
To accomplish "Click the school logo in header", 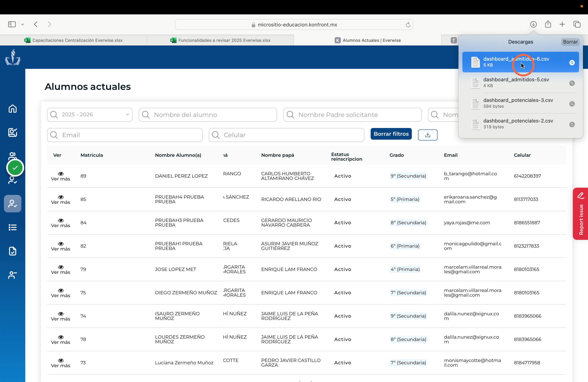I will [x=13, y=57].
